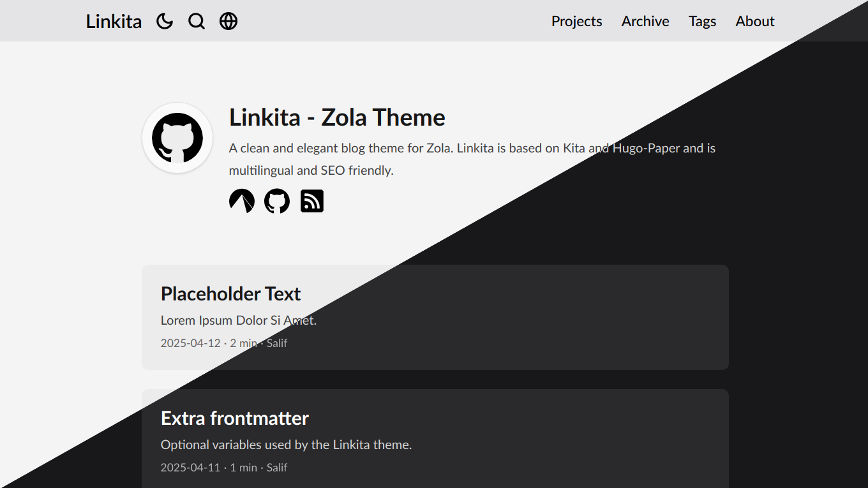This screenshot has height=488, width=868.
Task: Open the Extra frontmatter post title
Action: (x=234, y=418)
